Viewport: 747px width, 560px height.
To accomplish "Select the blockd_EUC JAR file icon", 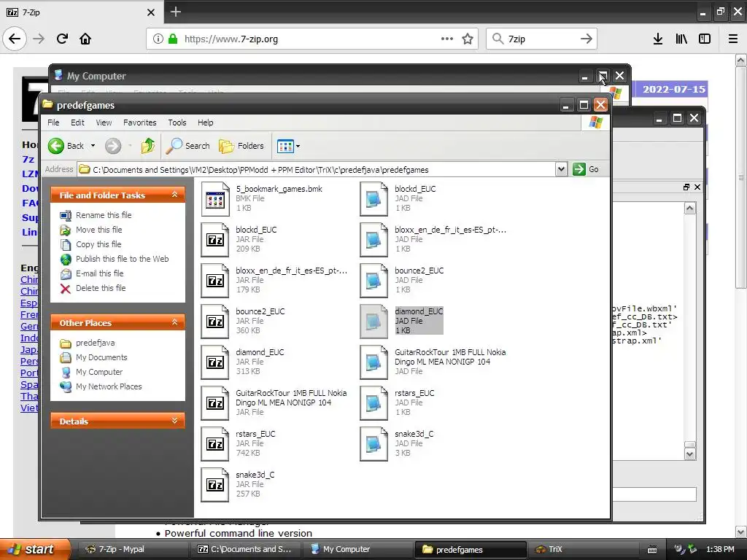I will [215, 240].
